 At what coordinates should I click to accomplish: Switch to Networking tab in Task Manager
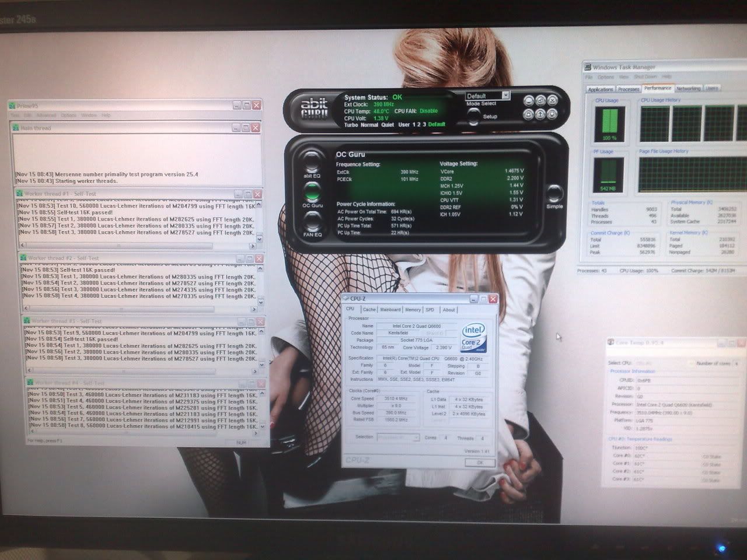pyautogui.click(x=688, y=89)
